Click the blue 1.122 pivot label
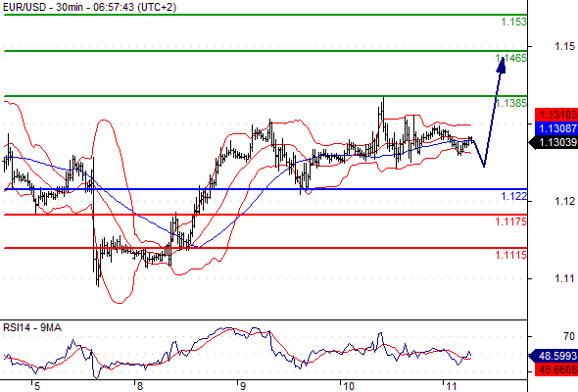 coord(513,196)
